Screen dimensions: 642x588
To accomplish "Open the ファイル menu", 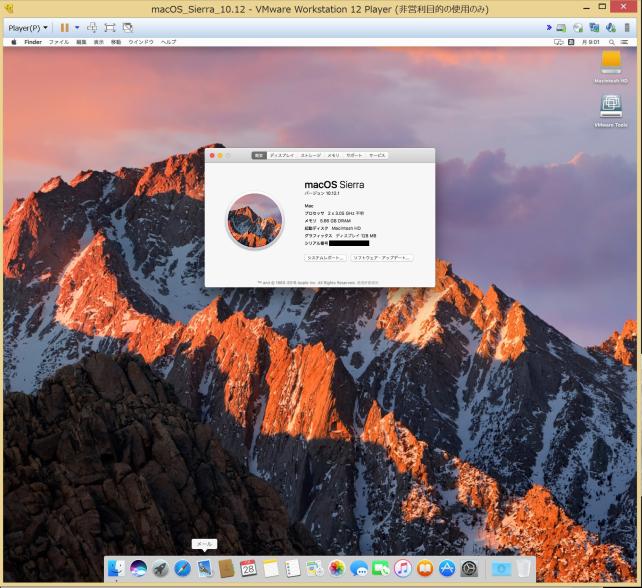I will tap(59, 42).
